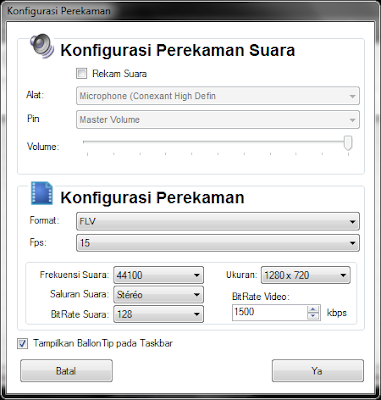Open the Alat microphone dropdown
The image size is (381, 400).
[x=218, y=96]
